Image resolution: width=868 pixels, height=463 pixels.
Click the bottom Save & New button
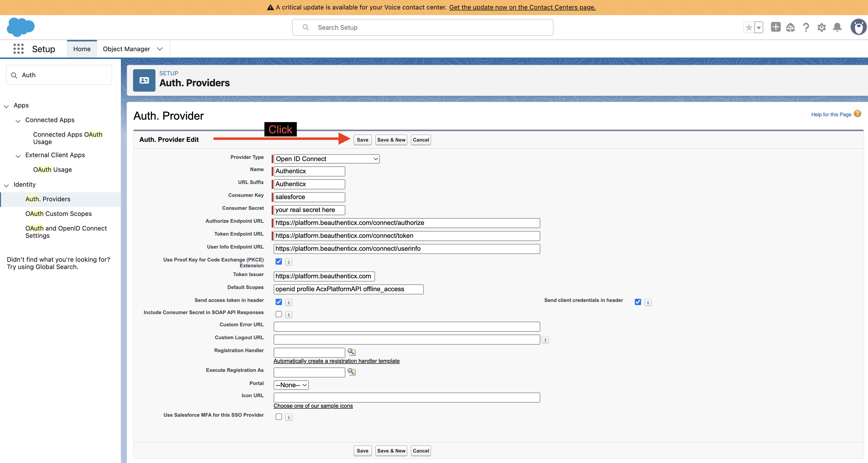pyautogui.click(x=391, y=451)
